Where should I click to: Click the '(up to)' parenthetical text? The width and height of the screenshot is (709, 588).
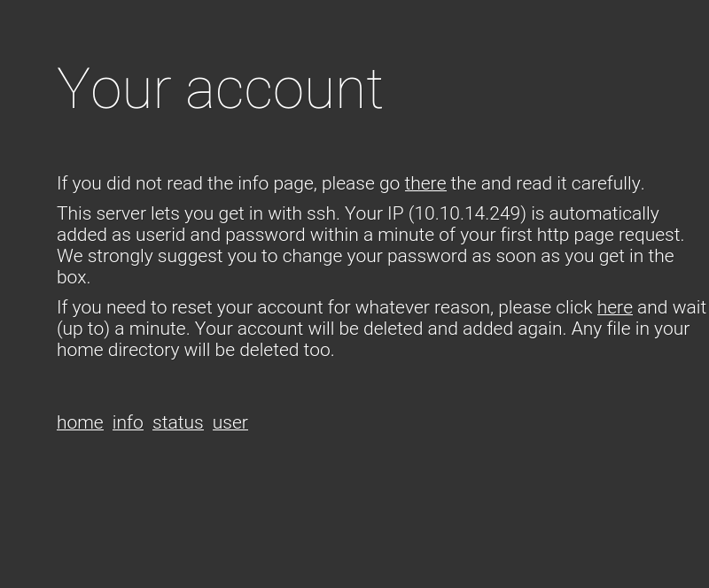point(83,329)
